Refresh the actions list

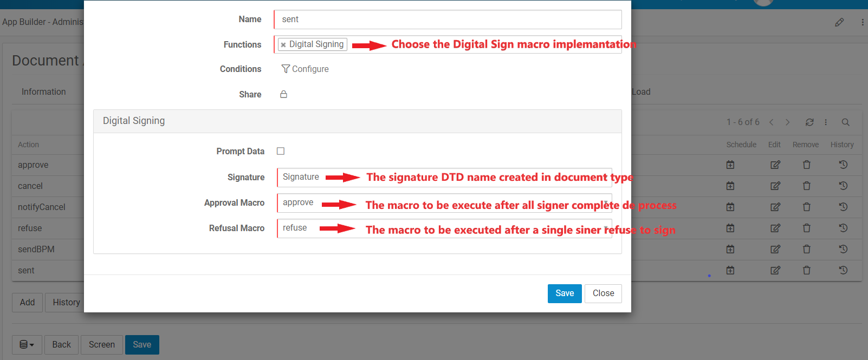click(x=809, y=122)
